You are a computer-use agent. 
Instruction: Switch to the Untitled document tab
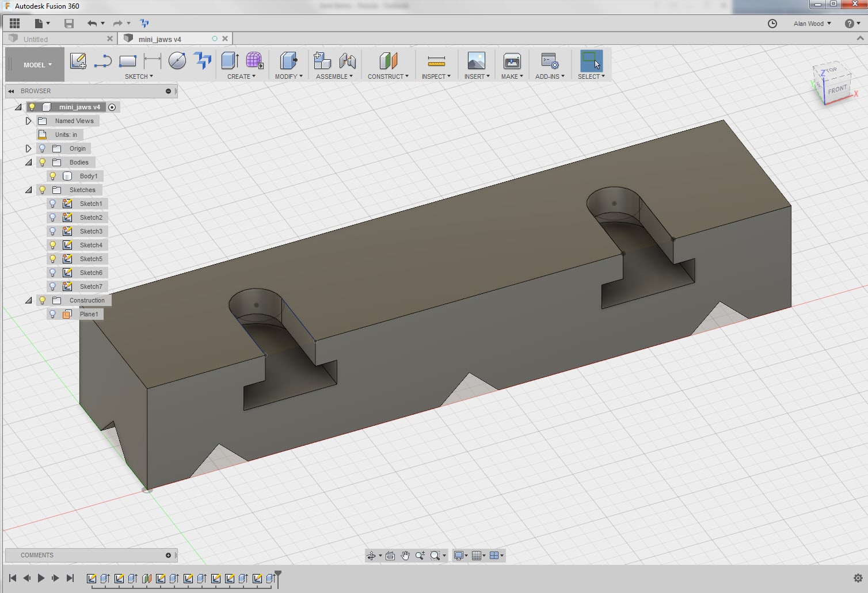[36, 39]
